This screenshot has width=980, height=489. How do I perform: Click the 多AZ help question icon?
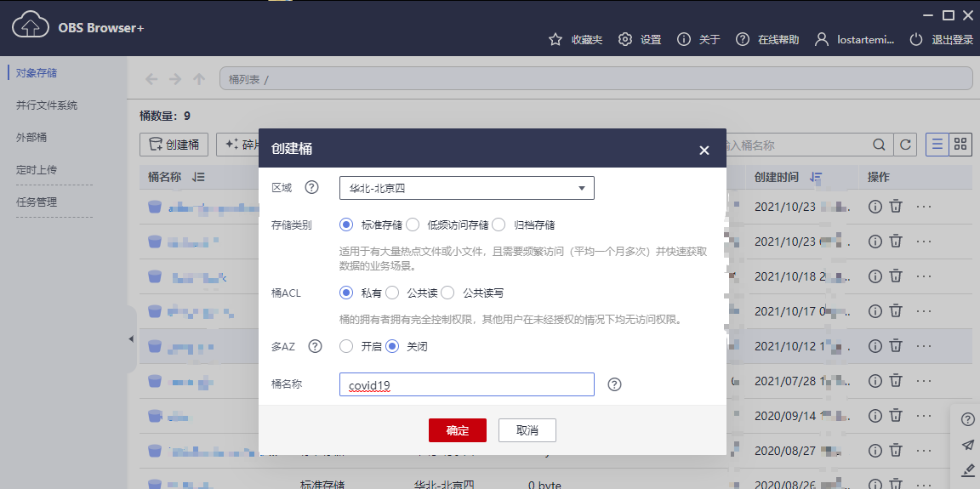(x=315, y=346)
